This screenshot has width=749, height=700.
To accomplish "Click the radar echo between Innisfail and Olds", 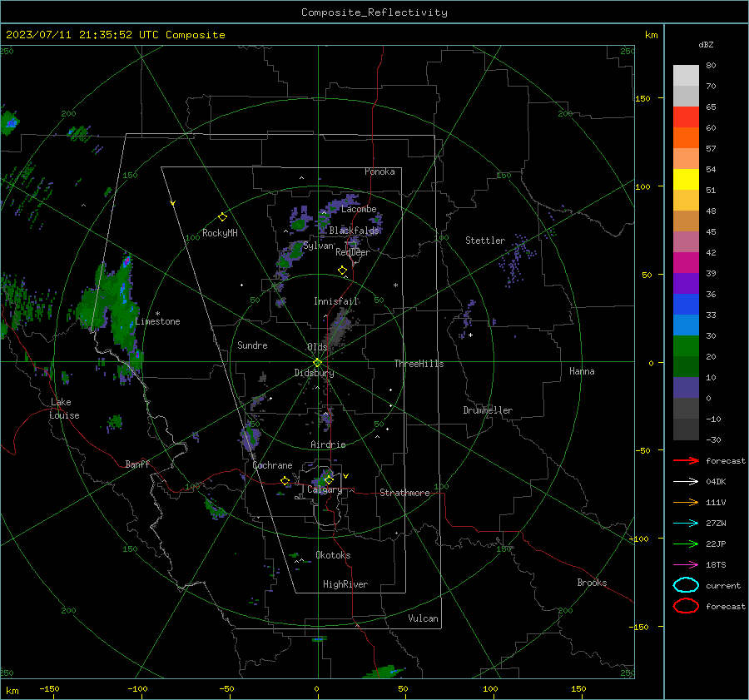I will tap(340, 326).
